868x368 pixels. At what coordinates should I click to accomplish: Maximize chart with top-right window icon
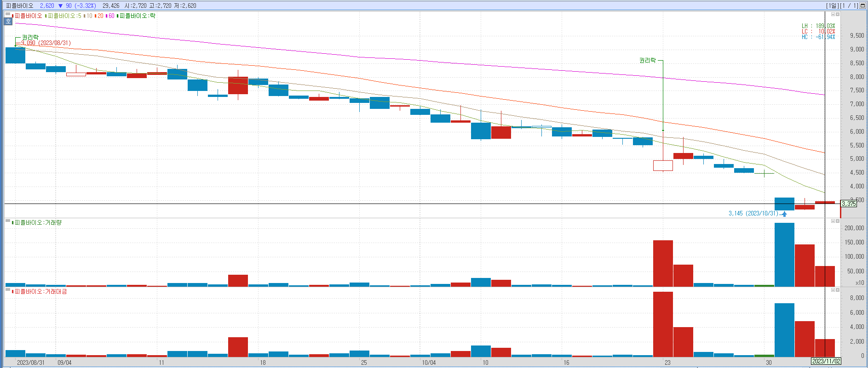[x=863, y=6]
